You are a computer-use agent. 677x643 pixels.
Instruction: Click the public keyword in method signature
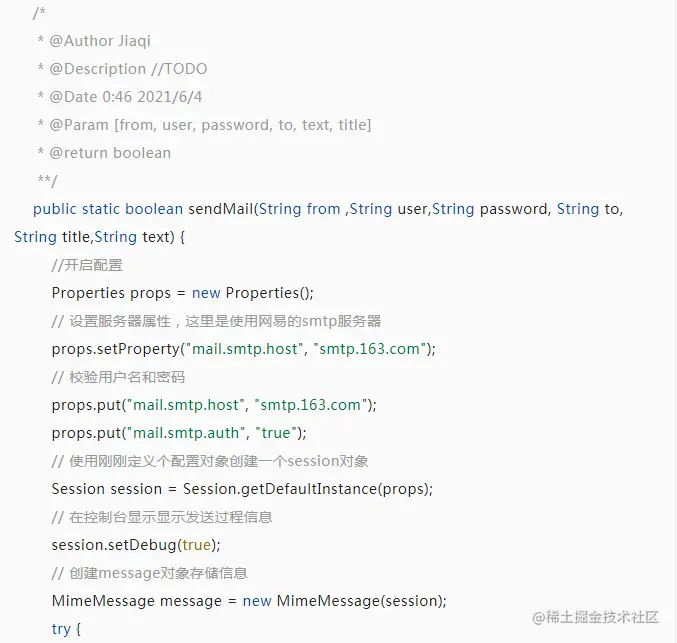55,209
